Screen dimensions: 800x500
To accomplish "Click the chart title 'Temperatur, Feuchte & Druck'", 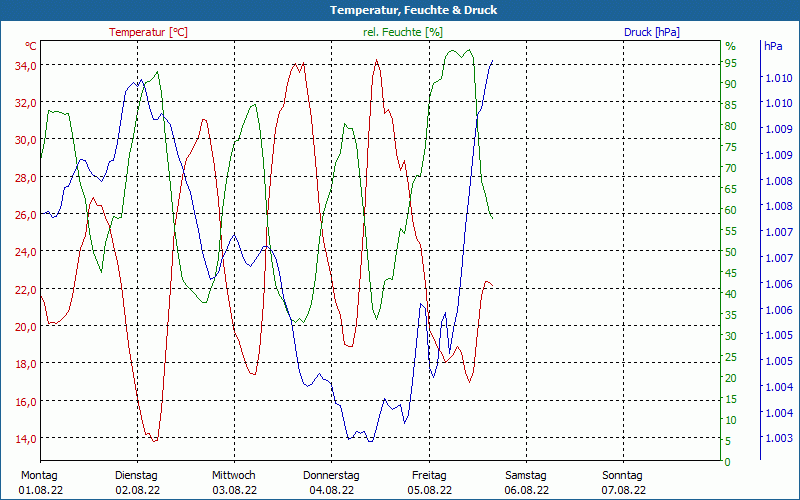I will tap(413, 10).
